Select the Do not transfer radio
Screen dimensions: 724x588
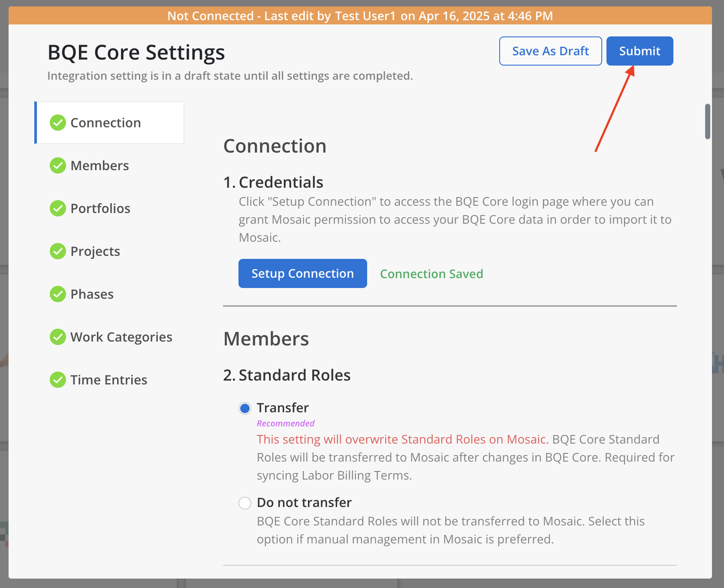pos(245,503)
